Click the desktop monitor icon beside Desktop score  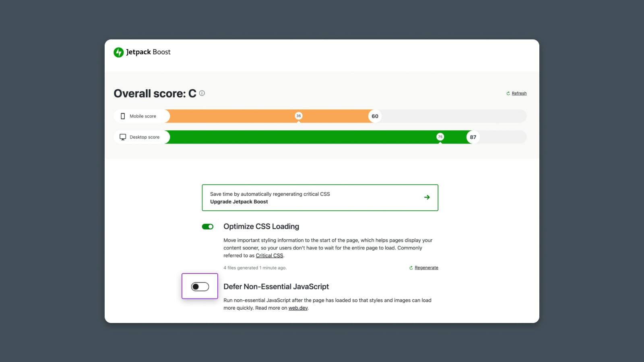click(123, 137)
